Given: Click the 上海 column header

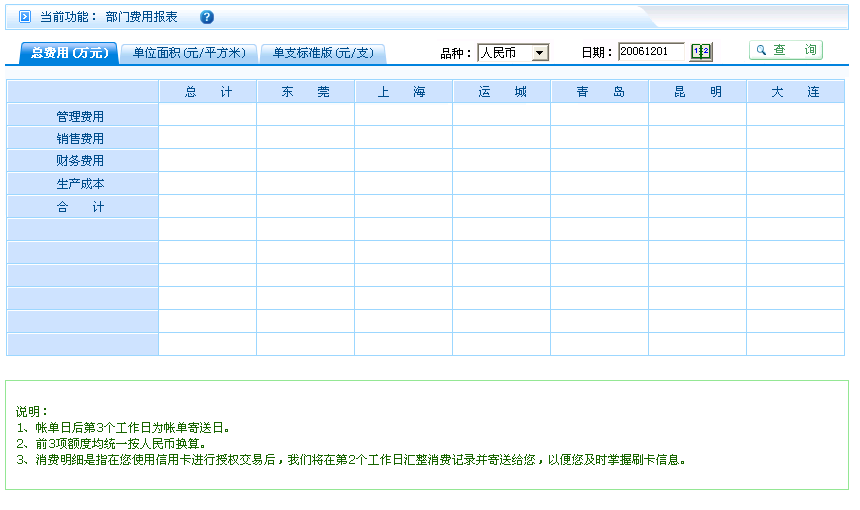Looking at the screenshot, I should pyautogui.click(x=403, y=92).
